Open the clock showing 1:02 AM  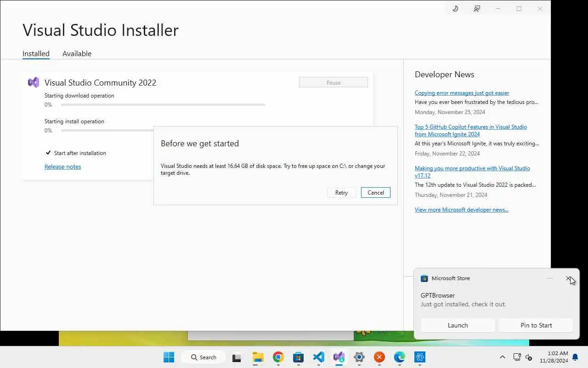[x=554, y=357]
